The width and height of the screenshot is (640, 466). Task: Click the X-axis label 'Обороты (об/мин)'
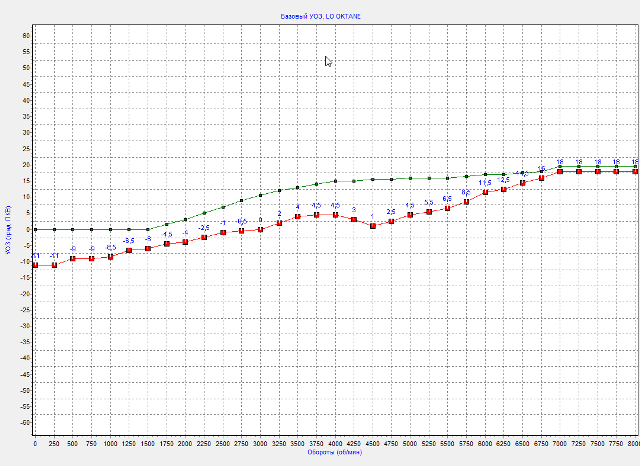point(334,453)
